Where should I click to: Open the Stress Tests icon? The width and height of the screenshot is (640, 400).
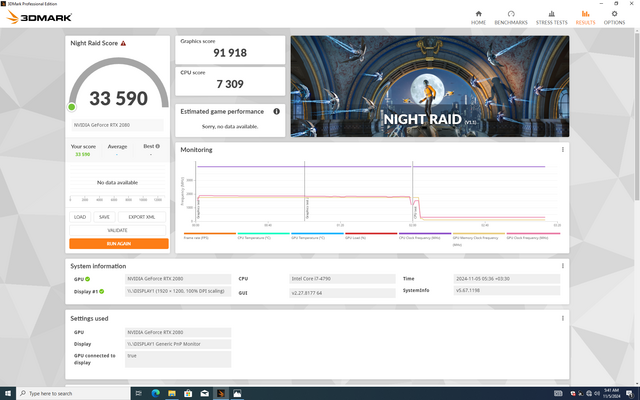(x=550, y=15)
